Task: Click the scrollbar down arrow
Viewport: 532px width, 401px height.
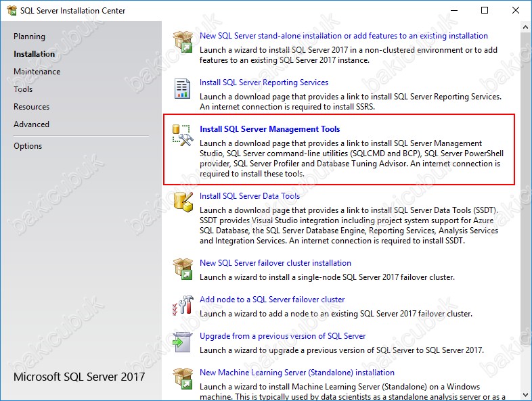Action: [x=525, y=394]
